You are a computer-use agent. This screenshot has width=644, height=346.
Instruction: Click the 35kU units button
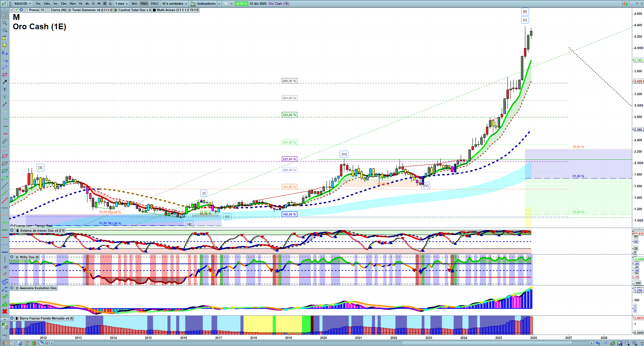tap(154, 4)
